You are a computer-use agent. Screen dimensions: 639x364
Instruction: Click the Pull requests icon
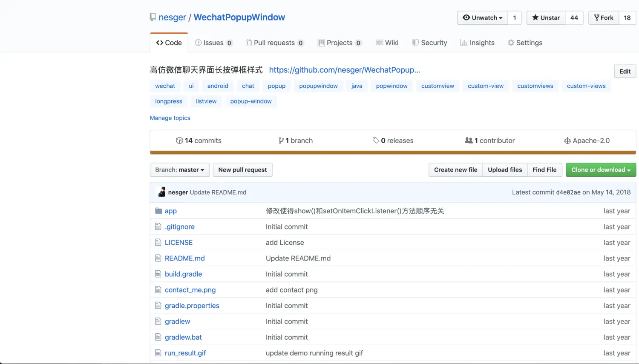point(249,43)
